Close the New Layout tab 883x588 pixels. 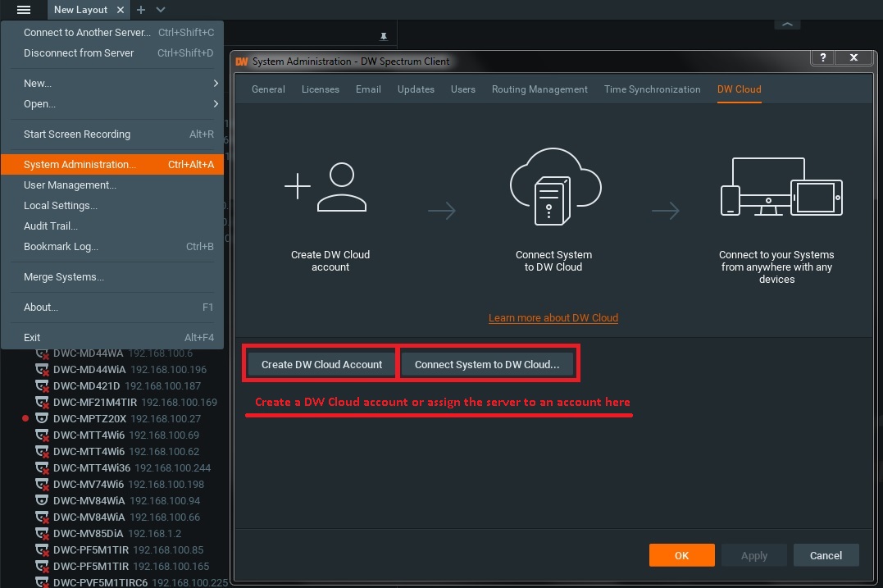(x=121, y=10)
